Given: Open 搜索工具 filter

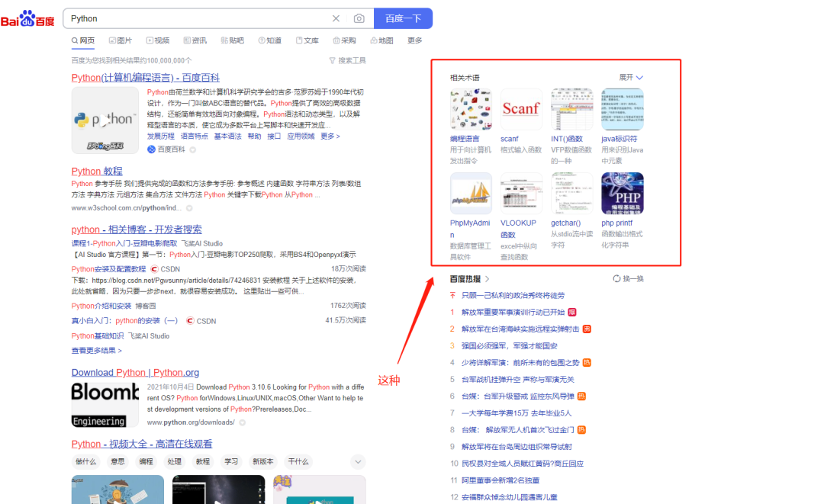Looking at the screenshot, I should [347, 60].
